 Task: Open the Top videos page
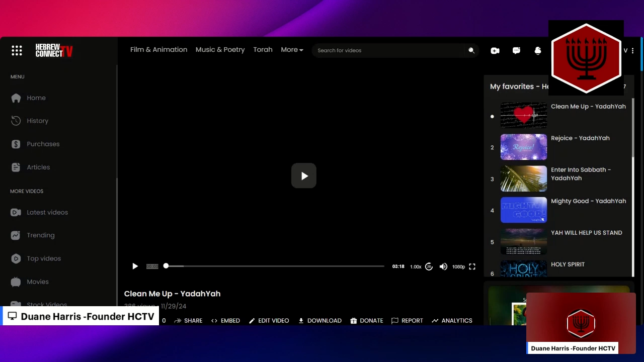click(x=44, y=258)
